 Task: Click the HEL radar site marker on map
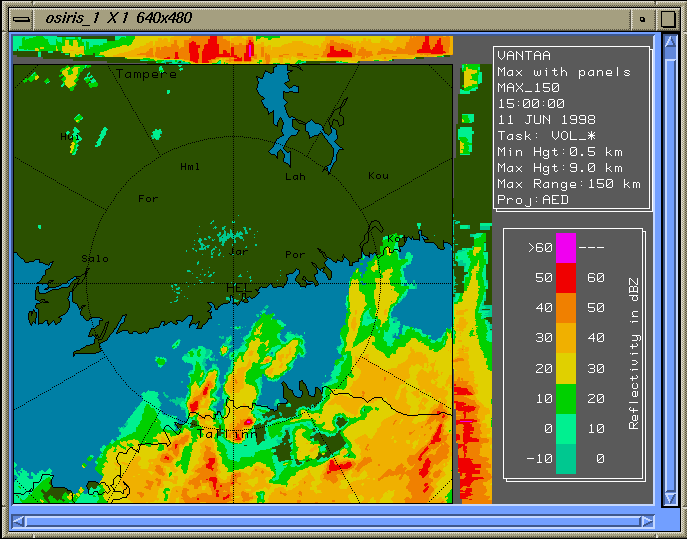pyautogui.click(x=237, y=287)
